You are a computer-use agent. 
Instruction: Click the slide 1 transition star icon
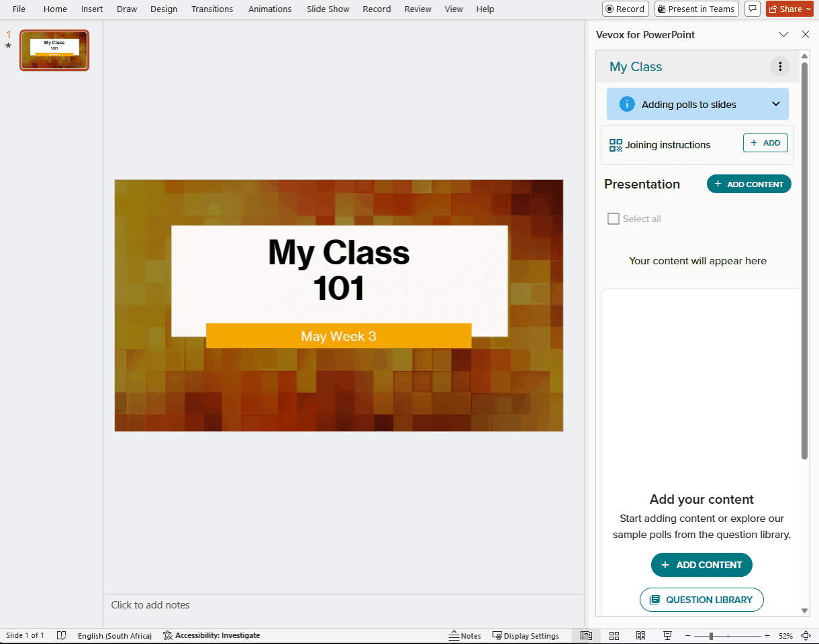click(8, 46)
